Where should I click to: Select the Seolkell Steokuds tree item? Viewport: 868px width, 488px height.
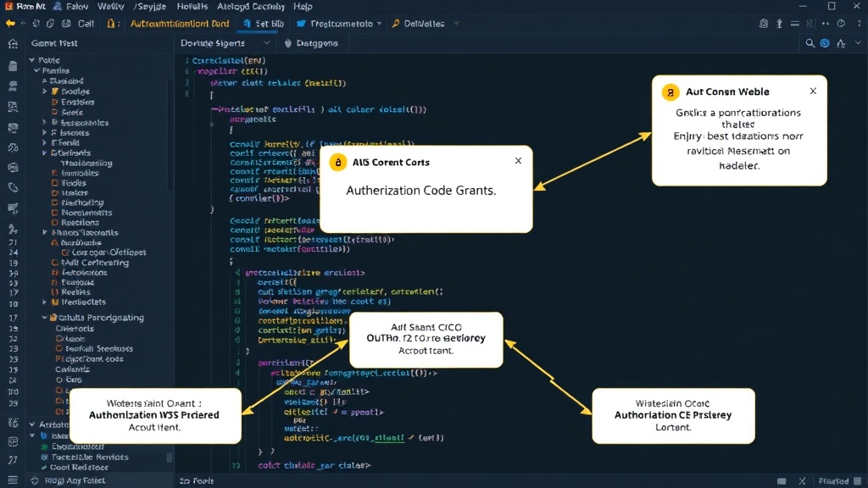pos(98,349)
